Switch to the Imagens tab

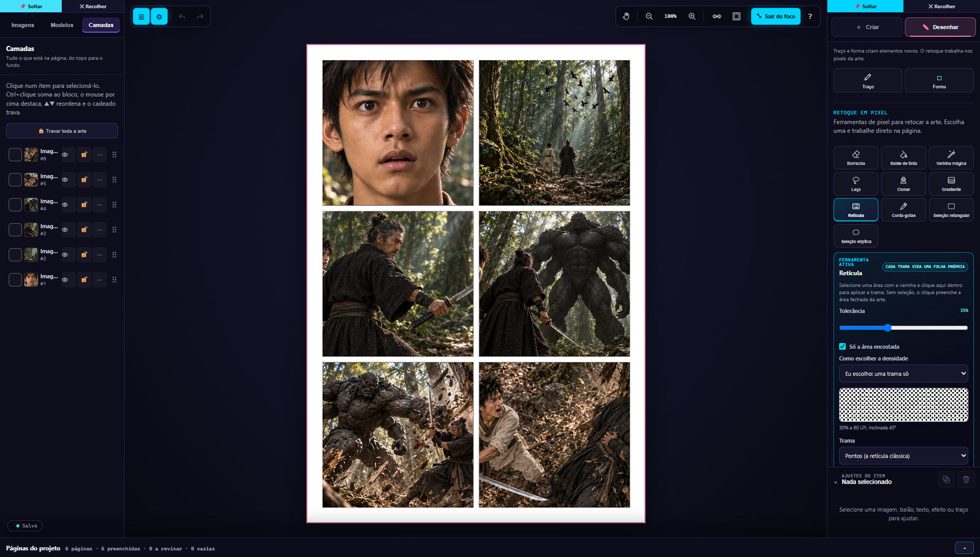pyautogui.click(x=23, y=25)
